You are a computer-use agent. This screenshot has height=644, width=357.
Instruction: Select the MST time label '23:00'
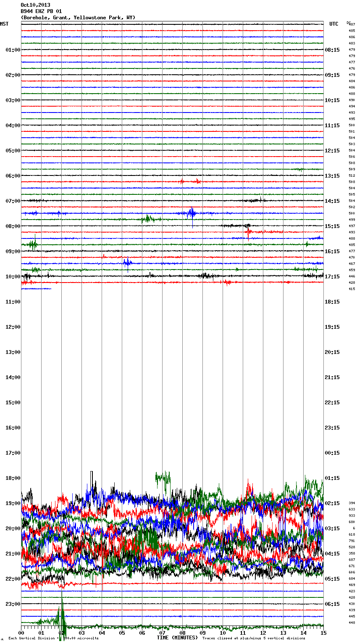click(x=13, y=604)
